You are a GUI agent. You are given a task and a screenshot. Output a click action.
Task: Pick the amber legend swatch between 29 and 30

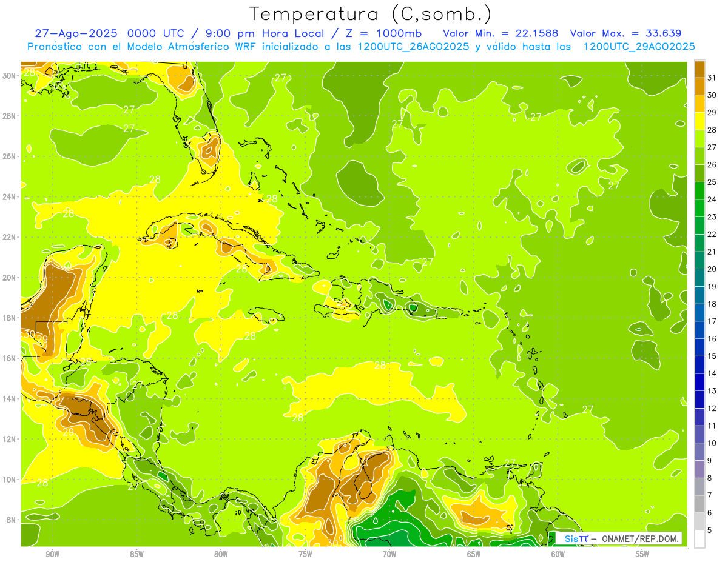(x=699, y=103)
